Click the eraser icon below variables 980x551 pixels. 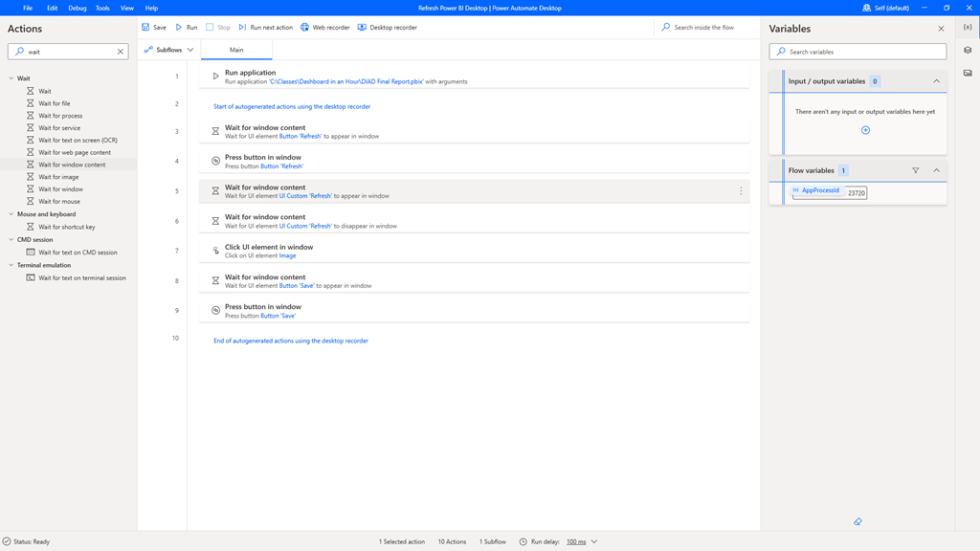click(x=857, y=521)
